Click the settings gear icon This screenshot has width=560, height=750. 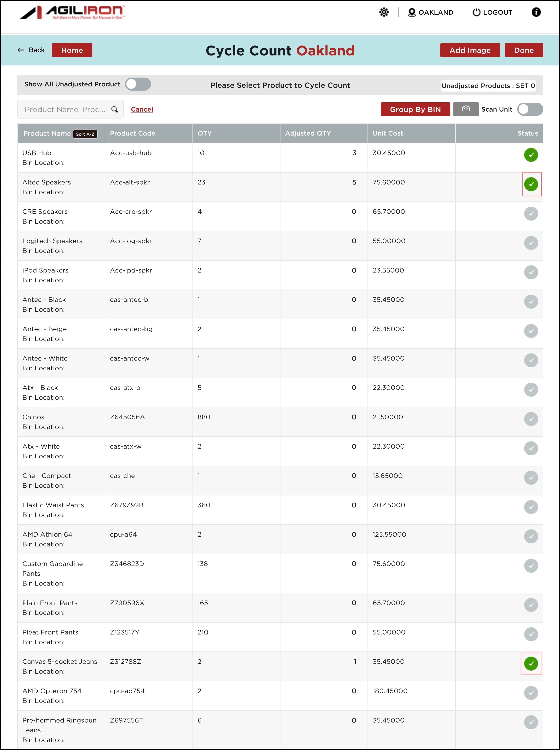[x=384, y=13]
